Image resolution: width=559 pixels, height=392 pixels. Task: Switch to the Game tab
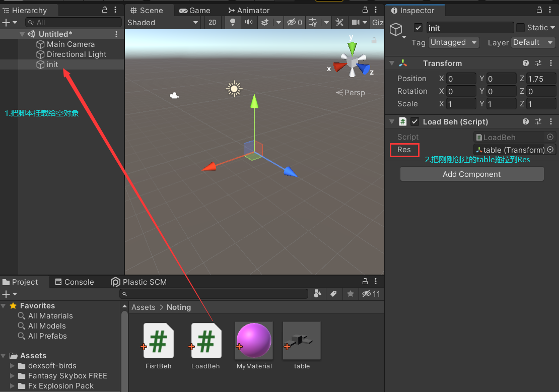tap(195, 11)
